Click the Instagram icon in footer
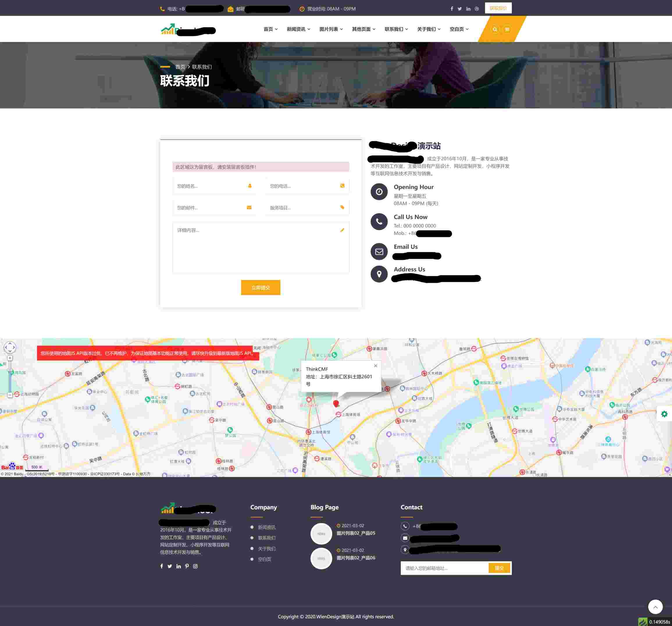The height and width of the screenshot is (626, 672). 195,566
